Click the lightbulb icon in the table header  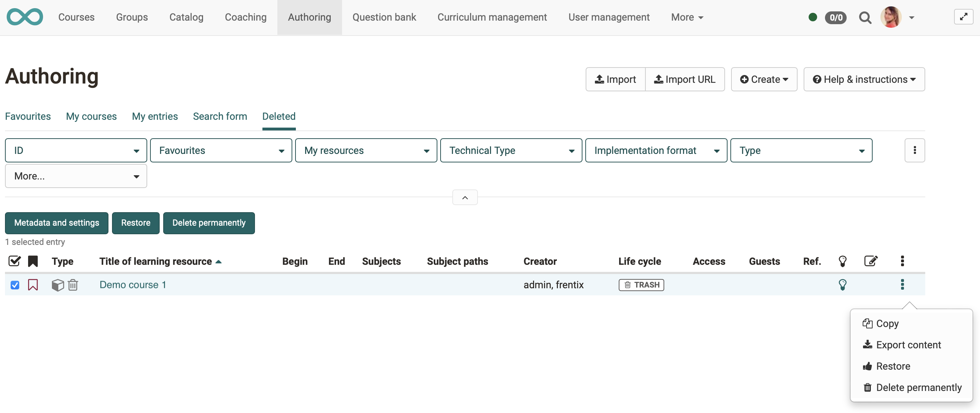pyautogui.click(x=843, y=261)
